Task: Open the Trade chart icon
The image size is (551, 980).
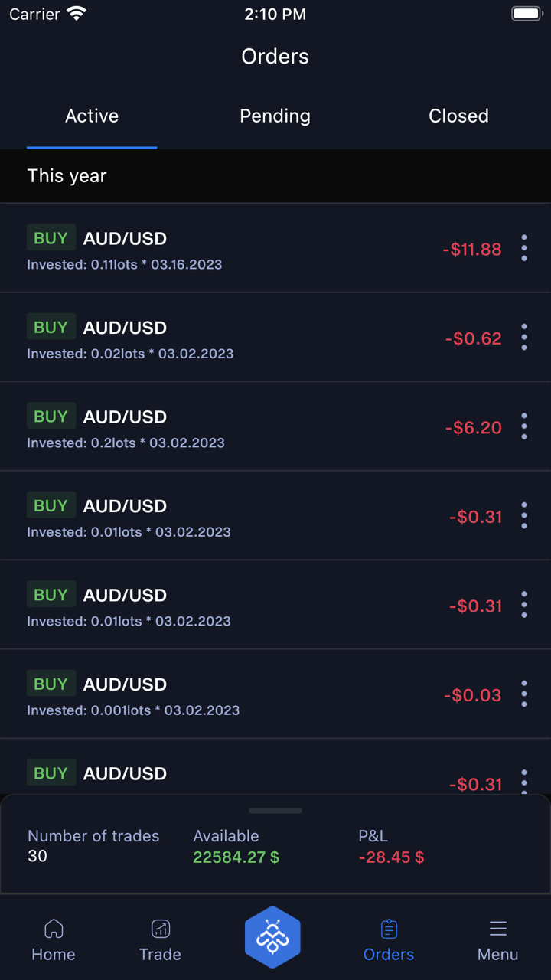Action: click(x=161, y=929)
